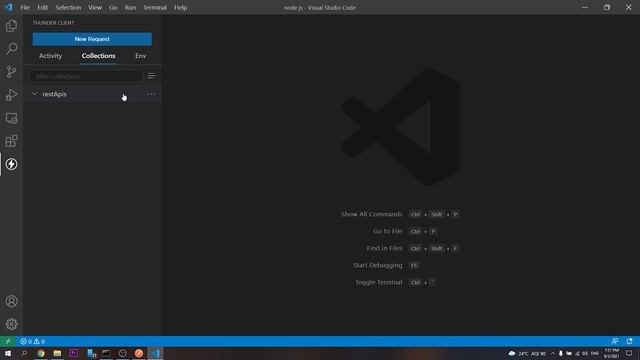
Task: Open the collections menu icon beside filter
Action: (x=151, y=76)
